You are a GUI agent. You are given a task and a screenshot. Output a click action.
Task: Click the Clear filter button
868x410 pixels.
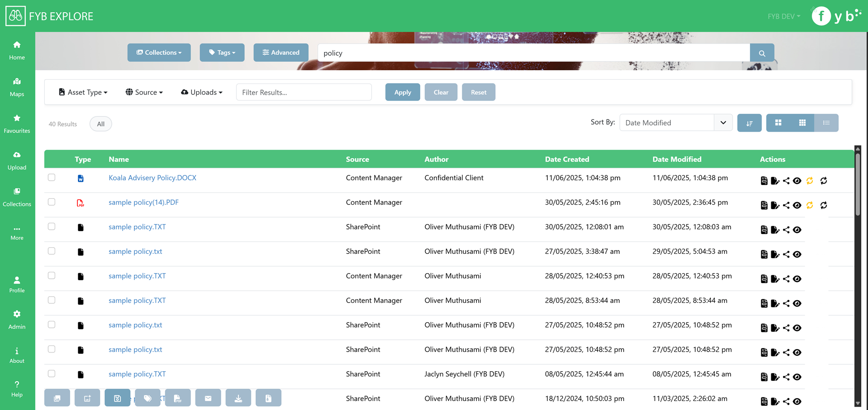coord(441,92)
